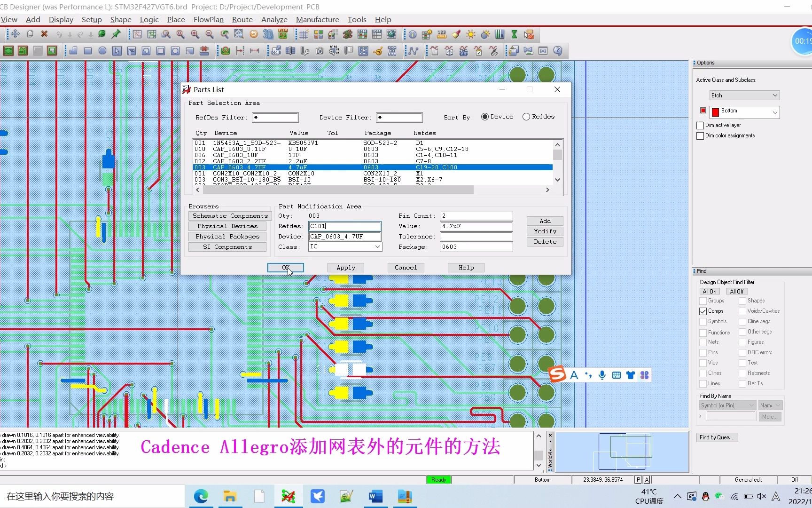Screen dimensions: 812x508
Task: Click the Refdes input field with C101
Action: (345, 226)
